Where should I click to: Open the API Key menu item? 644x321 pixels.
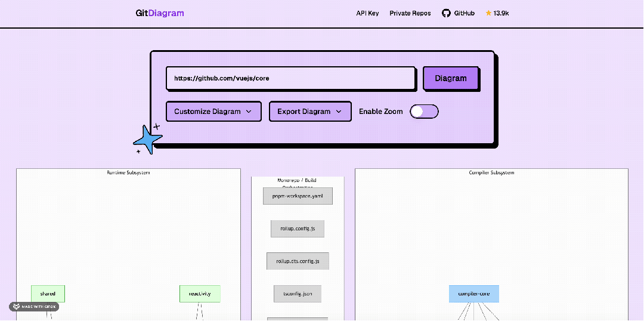pos(367,13)
